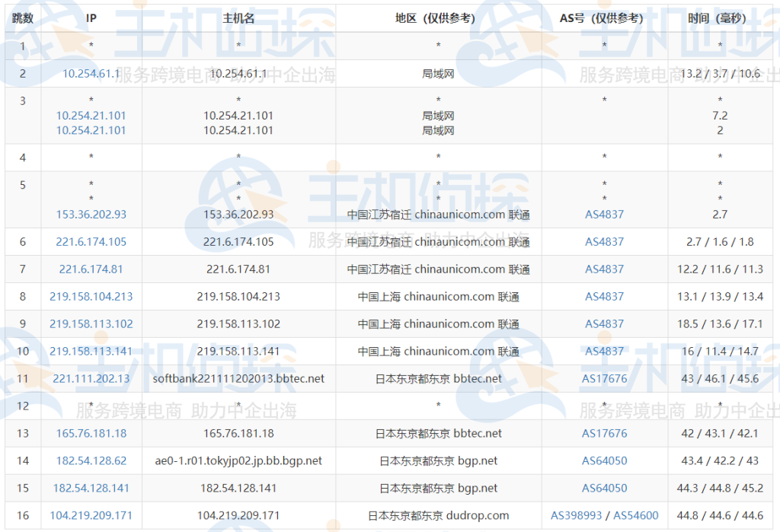This screenshot has width=780, height=532.
Task: Click the AS17676 link on hop 11
Action: (603, 378)
